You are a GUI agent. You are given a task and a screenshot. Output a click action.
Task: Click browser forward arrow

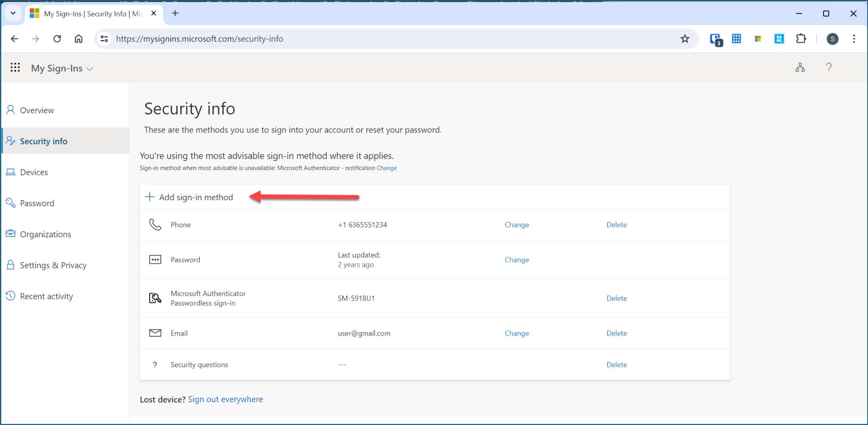pyautogui.click(x=36, y=39)
